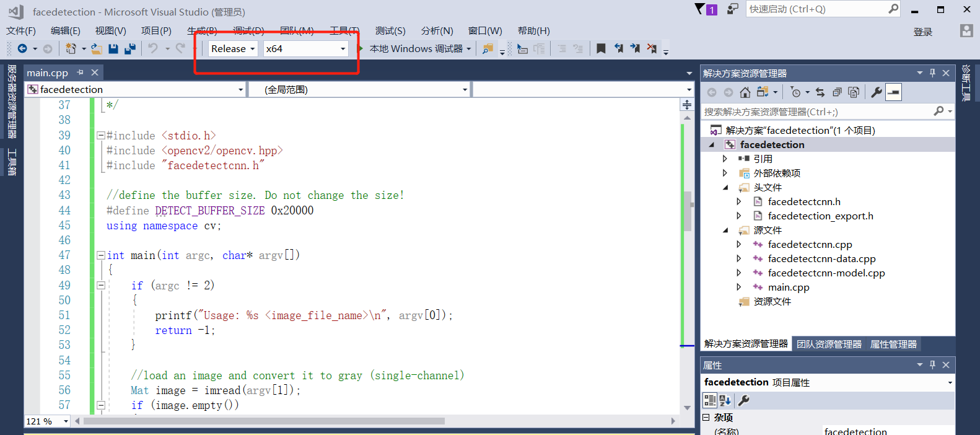Click the Open File folder icon
This screenshot has width=980, height=435.
(97, 48)
